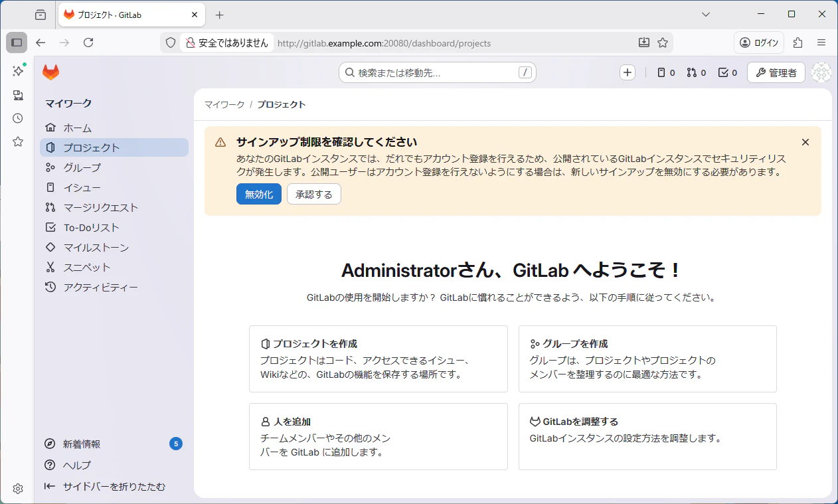Select the プロジェクト · GitLab tab
This screenshot has height=504, width=838.
pyautogui.click(x=131, y=15)
